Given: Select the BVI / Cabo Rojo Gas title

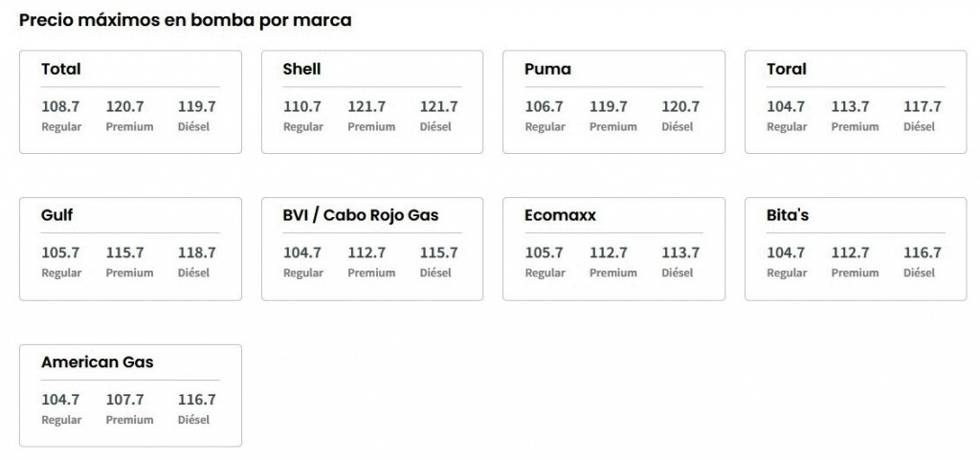Looking at the screenshot, I should (361, 215).
